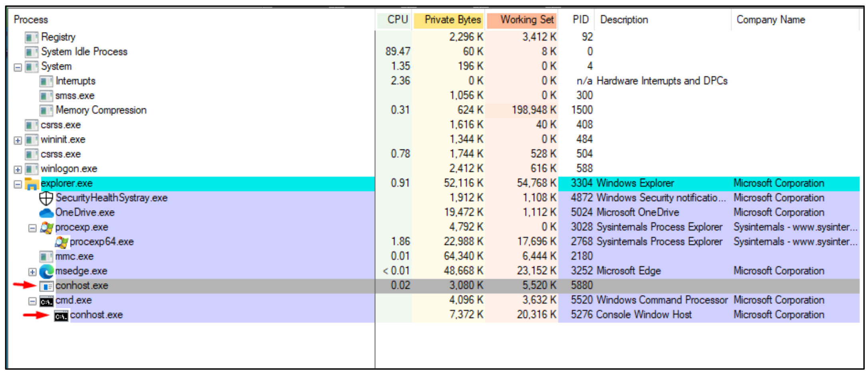Sort by the Process column header
This screenshot has height=375, width=868.
[192, 20]
